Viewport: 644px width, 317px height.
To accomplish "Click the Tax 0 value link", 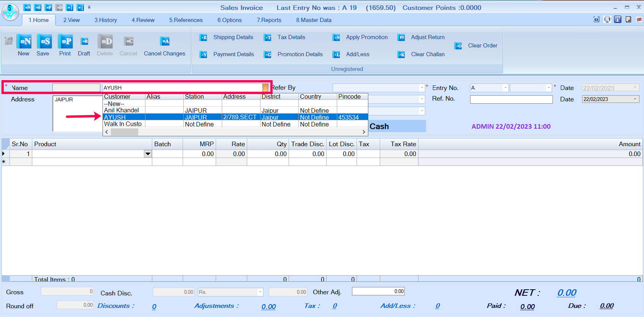I will [335, 306].
